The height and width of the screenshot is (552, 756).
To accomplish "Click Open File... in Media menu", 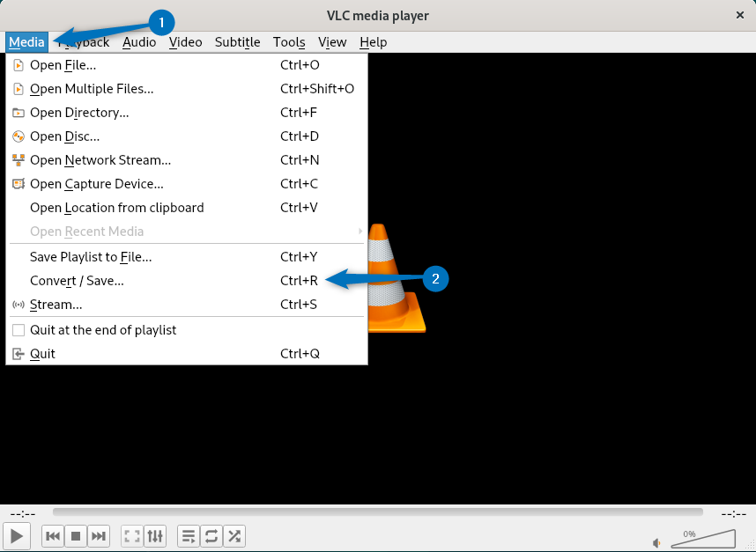I will tap(63, 65).
